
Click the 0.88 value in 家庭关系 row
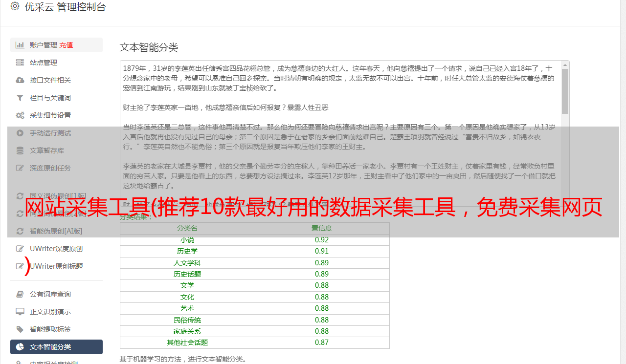pos(322,331)
